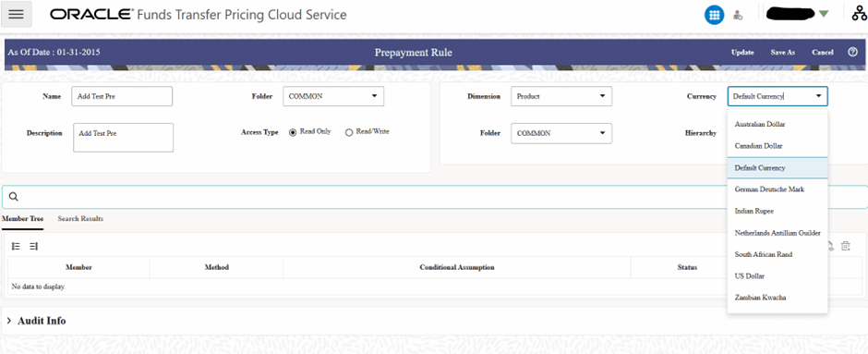Click the search magnifier icon
Viewport: 868px width, 354px height.
click(x=14, y=197)
